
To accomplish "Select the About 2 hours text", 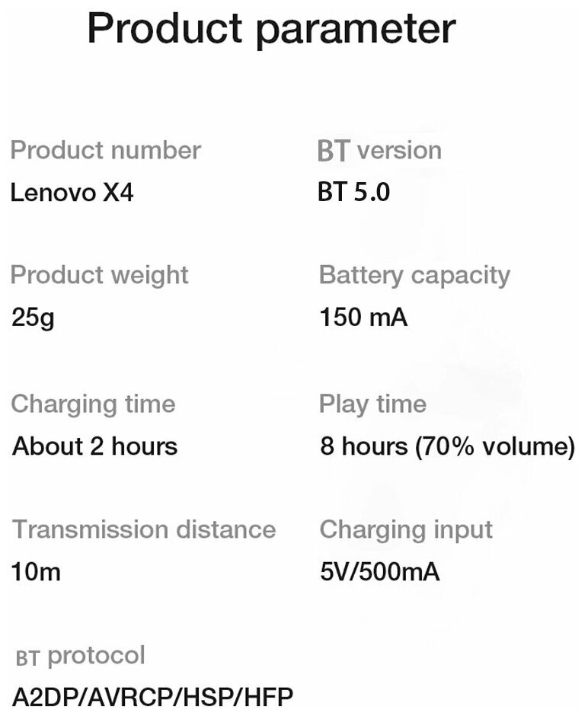I will tap(94, 446).
